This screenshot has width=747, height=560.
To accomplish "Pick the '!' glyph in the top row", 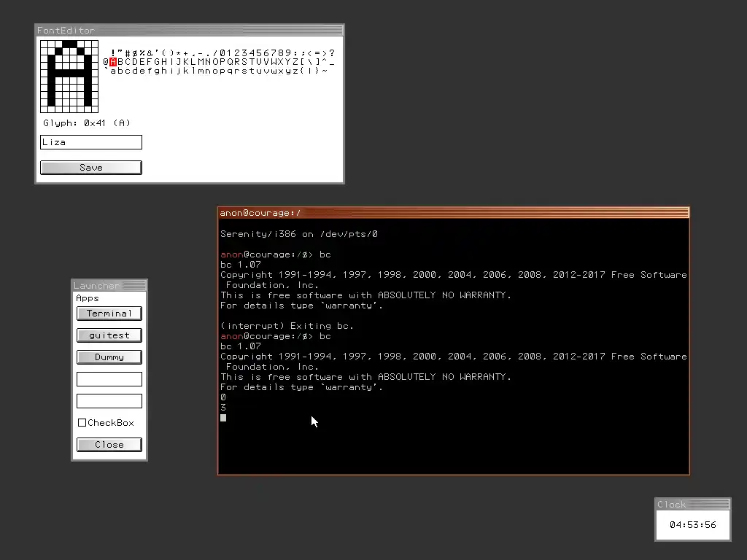I will coord(113,52).
